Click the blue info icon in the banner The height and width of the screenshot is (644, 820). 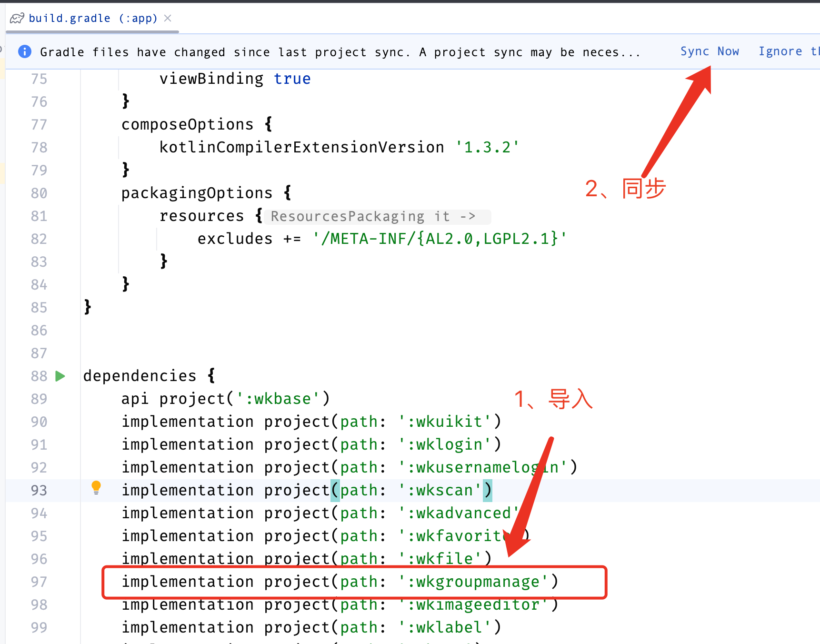(25, 51)
